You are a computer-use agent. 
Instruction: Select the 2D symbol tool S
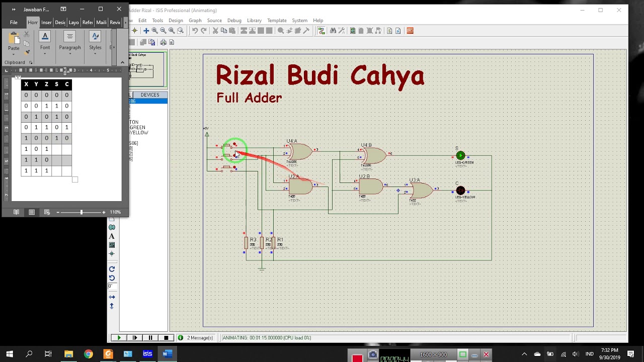click(x=112, y=245)
